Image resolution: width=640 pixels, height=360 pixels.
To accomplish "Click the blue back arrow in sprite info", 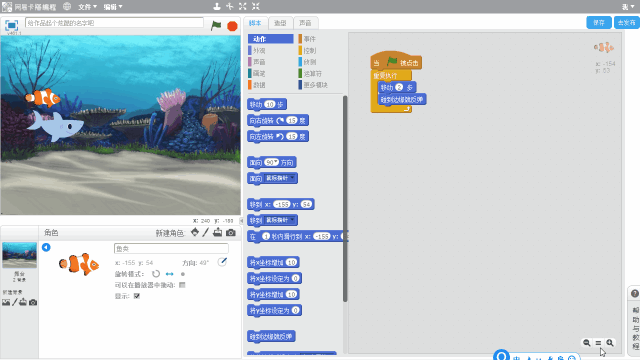I will click(46, 247).
